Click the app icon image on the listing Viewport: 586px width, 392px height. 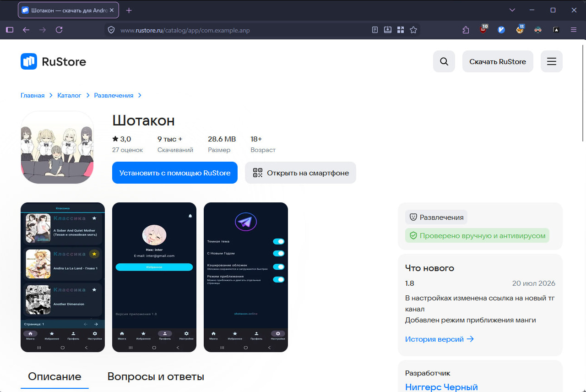pyautogui.click(x=57, y=147)
